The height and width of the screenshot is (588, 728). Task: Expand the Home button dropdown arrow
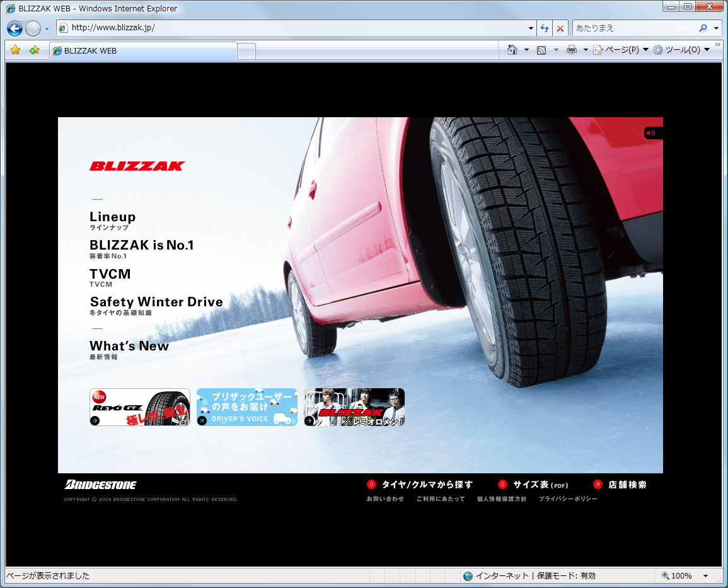pos(526,50)
